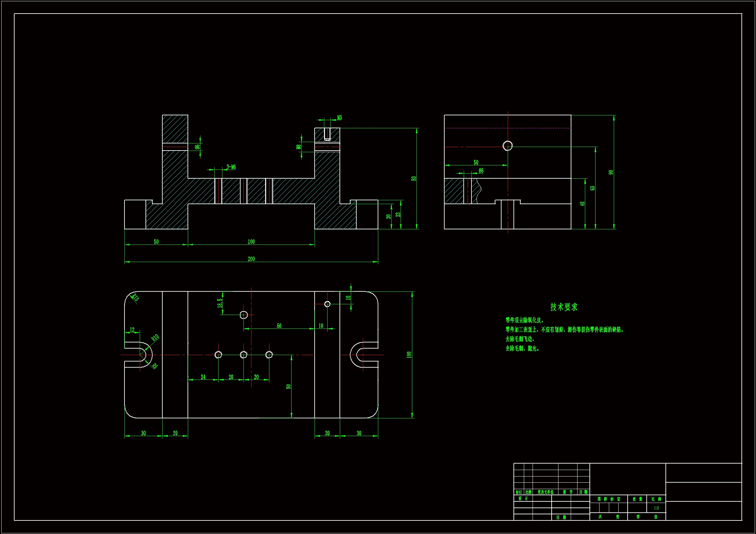
Task: Select the M8 dimension label
Action: 299,147
